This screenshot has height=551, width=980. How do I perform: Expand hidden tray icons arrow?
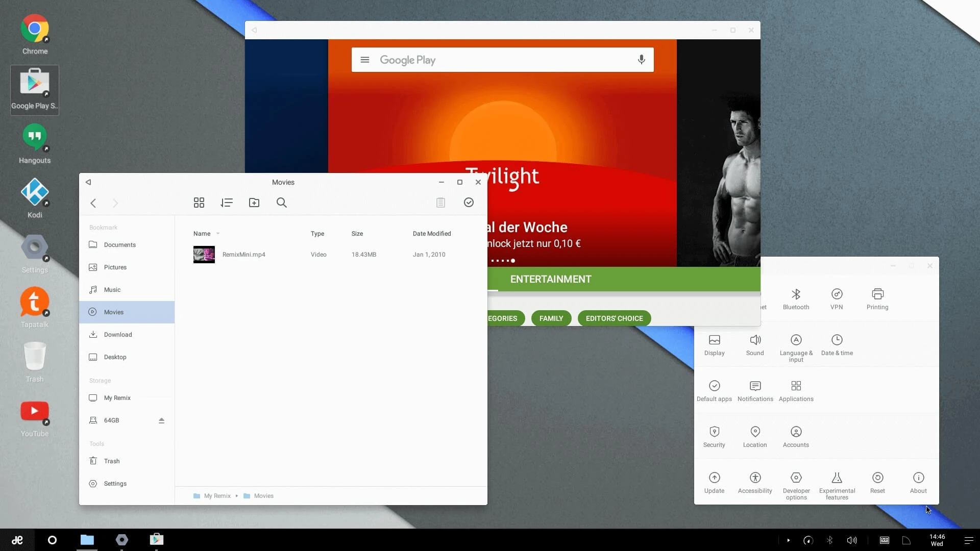click(788, 540)
